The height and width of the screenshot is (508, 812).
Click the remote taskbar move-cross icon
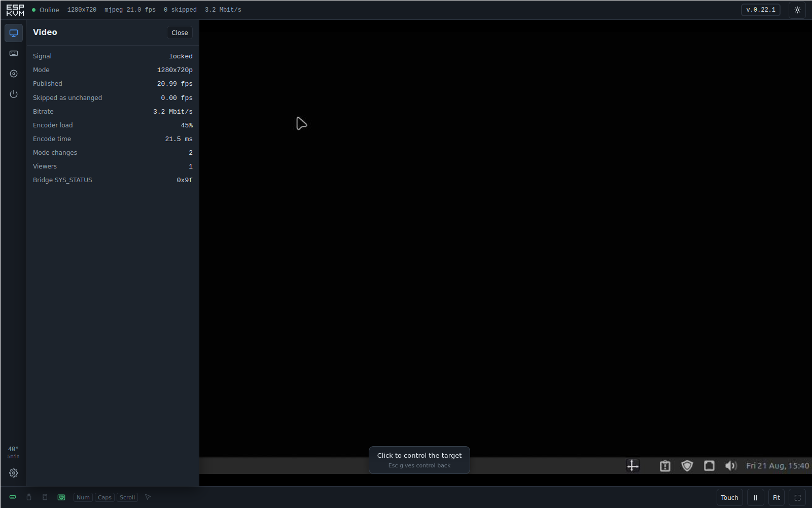[633, 466]
